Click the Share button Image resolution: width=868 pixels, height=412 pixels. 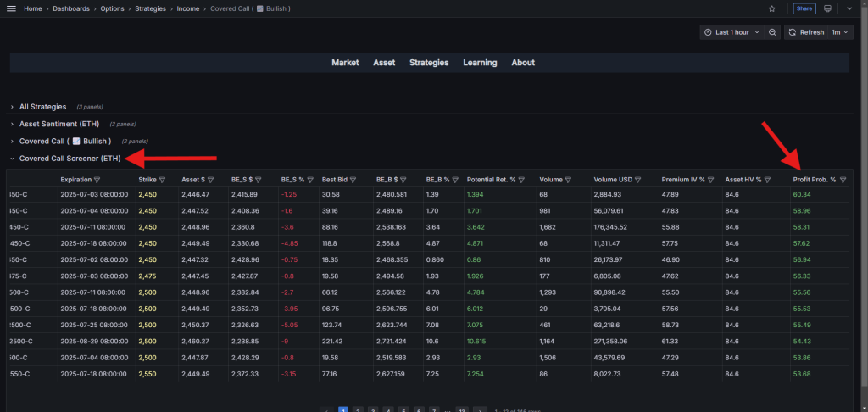[804, 8]
